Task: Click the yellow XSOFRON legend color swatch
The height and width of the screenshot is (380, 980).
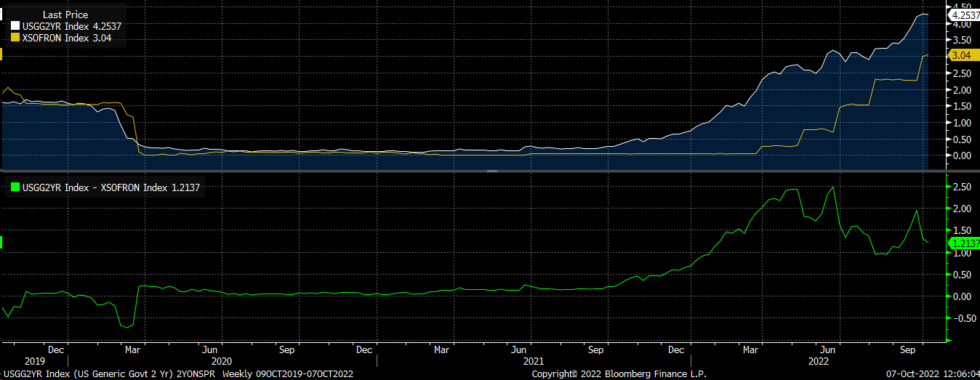Action: pyautogui.click(x=16, y=39)
